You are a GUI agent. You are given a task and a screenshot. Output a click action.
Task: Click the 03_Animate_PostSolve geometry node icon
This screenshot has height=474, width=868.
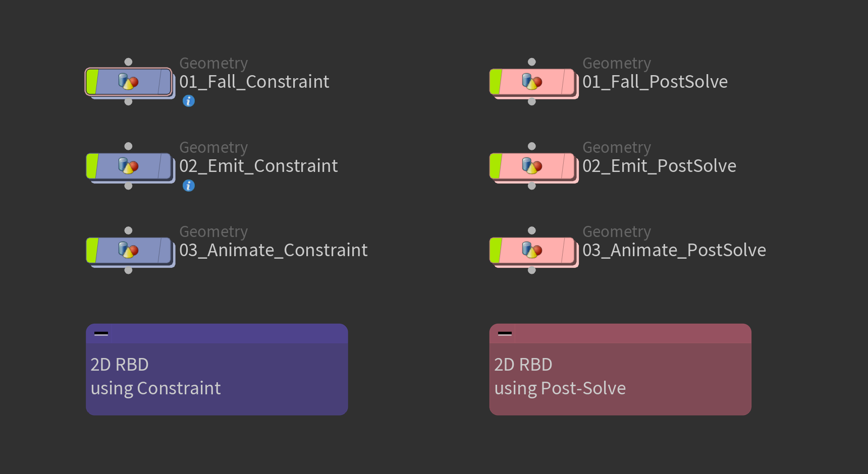pos(531,250)
